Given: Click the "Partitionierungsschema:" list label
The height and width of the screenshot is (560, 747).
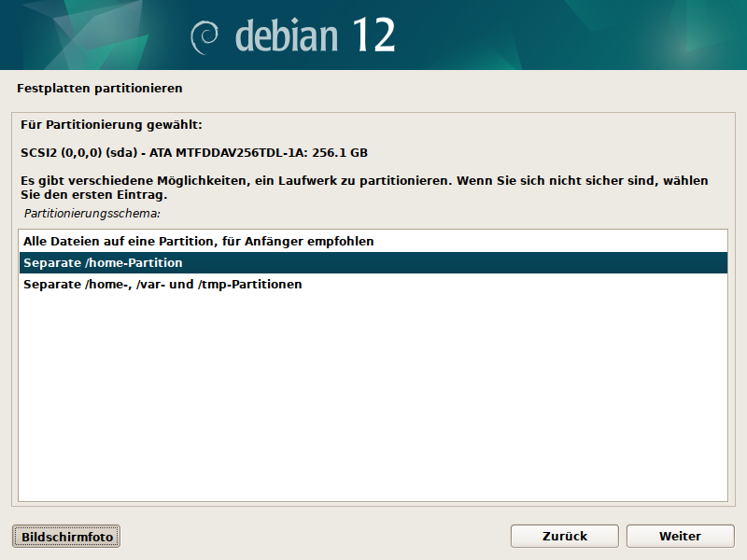Looking at the screenshot, I should [92, 214].
